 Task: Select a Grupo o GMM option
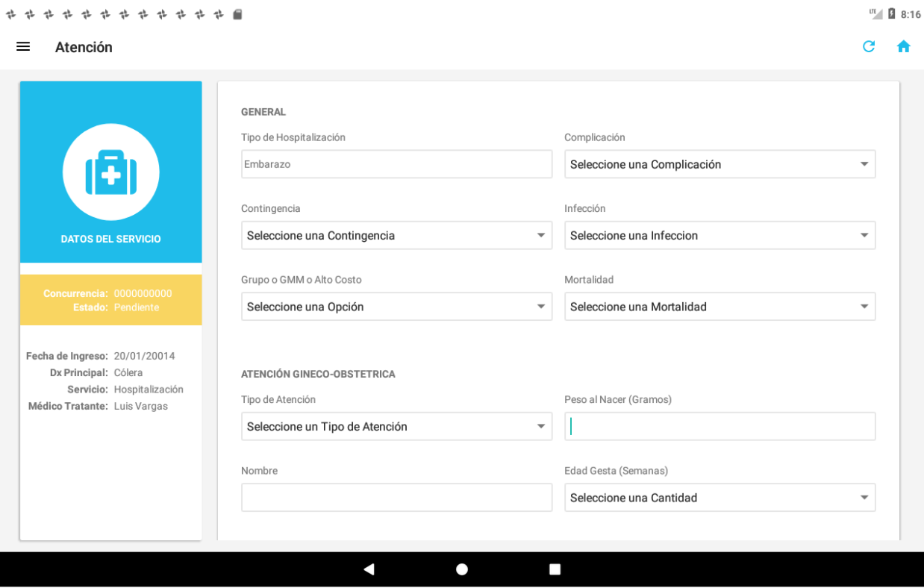396,307
